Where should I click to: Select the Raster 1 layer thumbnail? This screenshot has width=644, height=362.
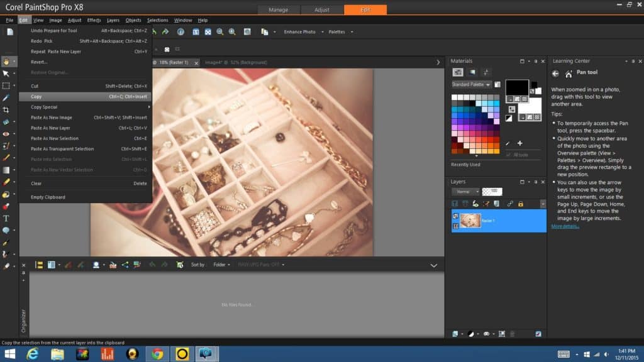470,221
